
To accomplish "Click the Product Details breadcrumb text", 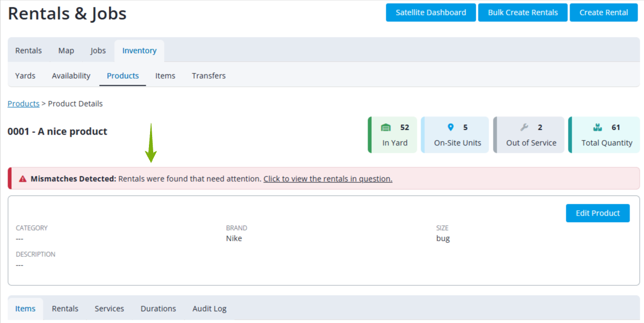I will pyautogui.click(x=76, y=104).
